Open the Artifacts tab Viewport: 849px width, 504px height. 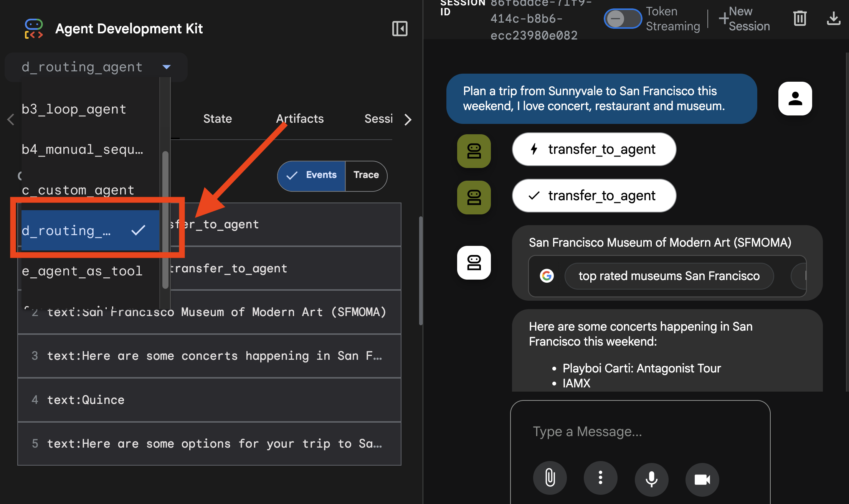pyautogui.click(x=300, y=119)
